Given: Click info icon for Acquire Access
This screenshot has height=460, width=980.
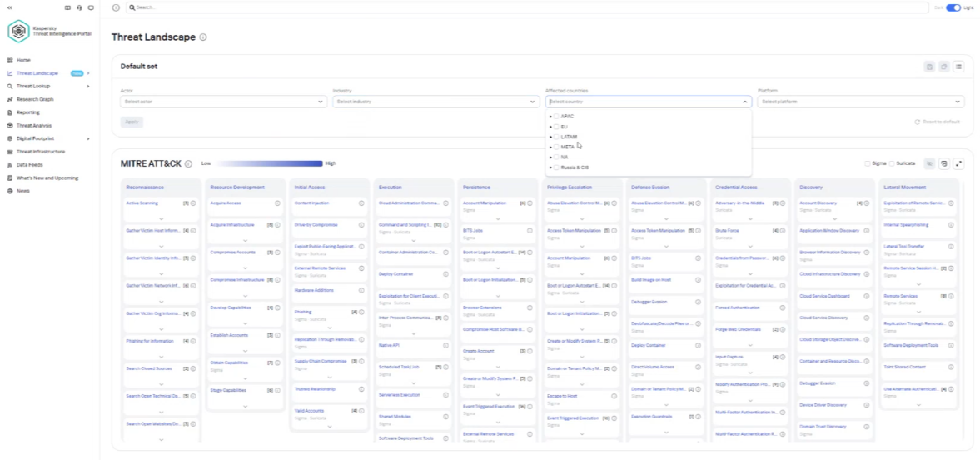Looking at the screenshot, I should pos(277,202).
